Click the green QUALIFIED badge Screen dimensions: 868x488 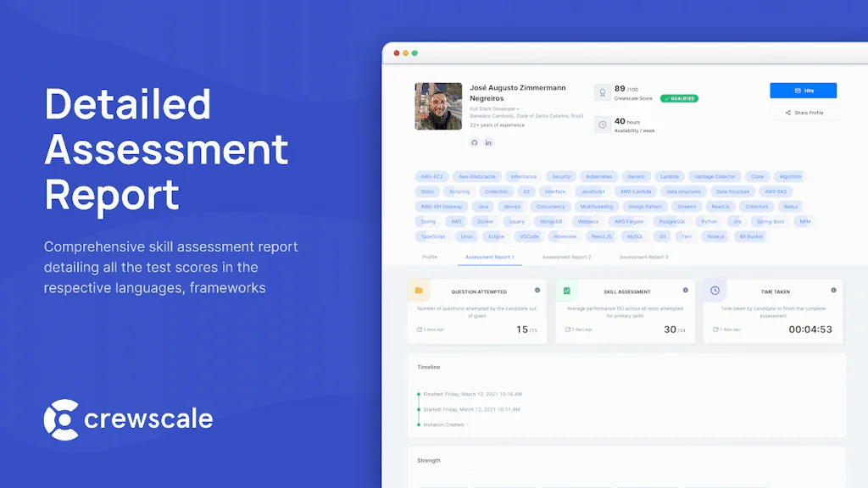679,98
